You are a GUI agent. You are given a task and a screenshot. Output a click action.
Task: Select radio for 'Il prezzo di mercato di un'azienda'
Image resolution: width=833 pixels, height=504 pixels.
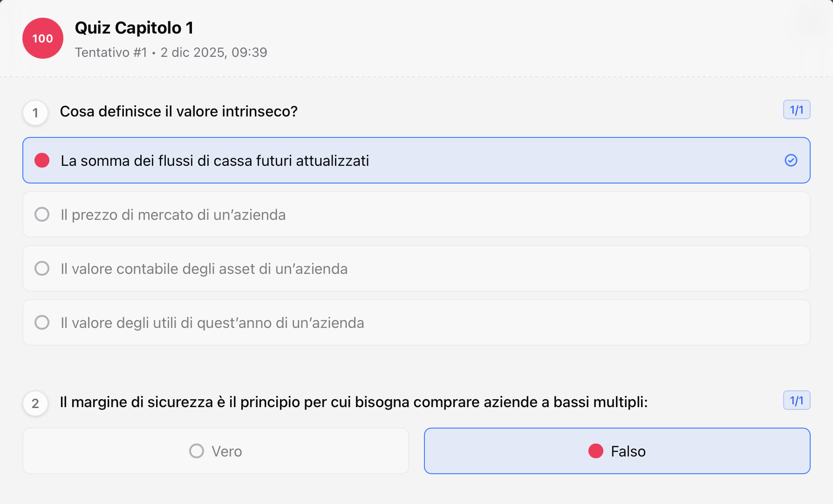pos(42,214)
